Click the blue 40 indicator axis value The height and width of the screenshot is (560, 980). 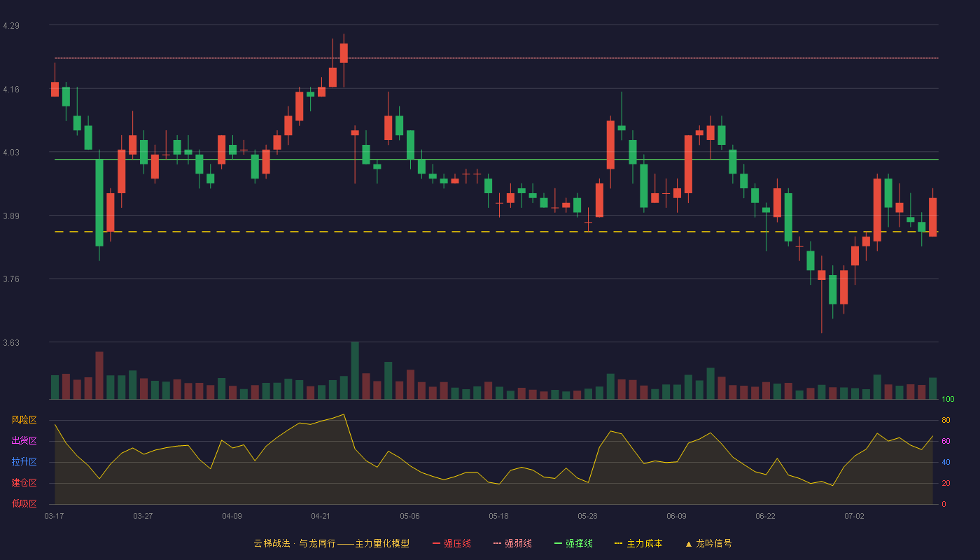click(946, 462)
